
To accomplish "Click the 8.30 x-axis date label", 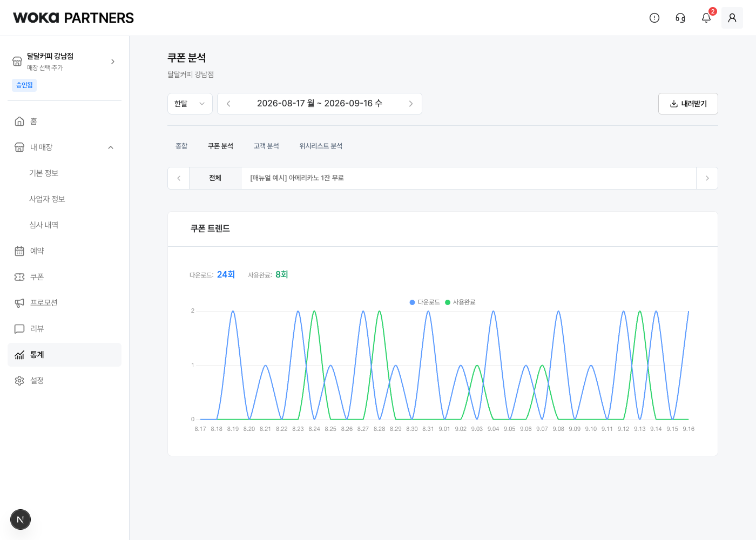I will 412,429.
